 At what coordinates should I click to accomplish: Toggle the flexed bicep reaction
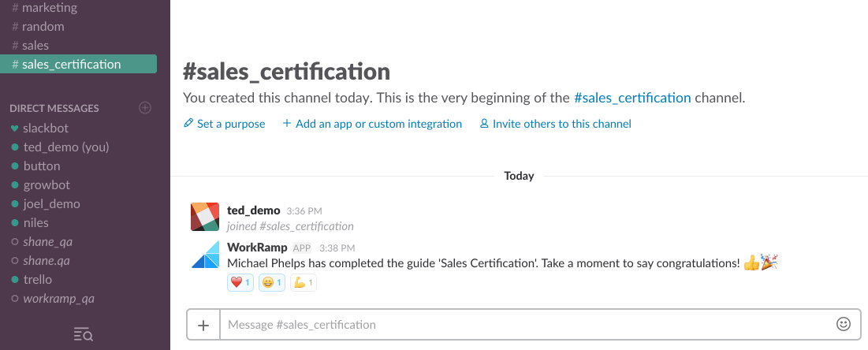tap(304, 282)
